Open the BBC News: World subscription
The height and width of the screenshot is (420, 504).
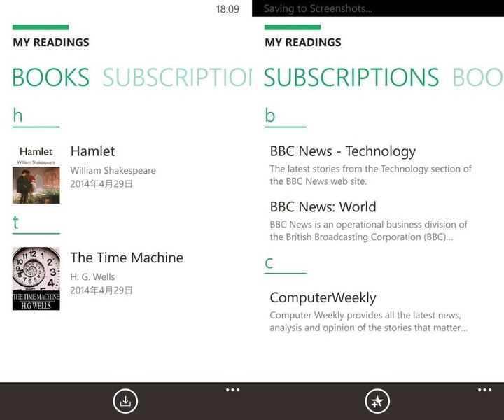coord(323,207)
